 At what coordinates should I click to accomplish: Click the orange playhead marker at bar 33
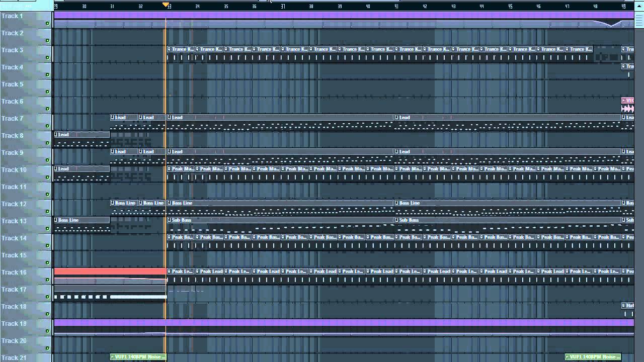pos(166,5)
